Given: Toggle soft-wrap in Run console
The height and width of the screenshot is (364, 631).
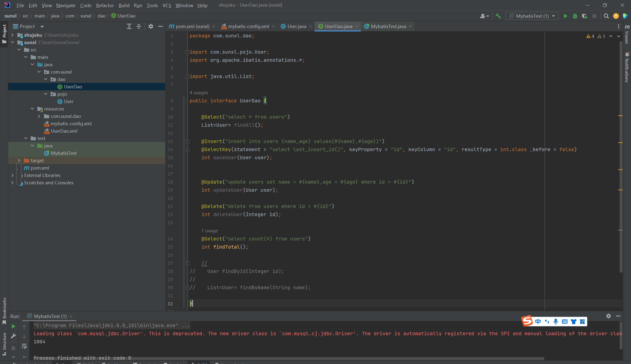Looking at the screenshot, I should click(24, 346).
